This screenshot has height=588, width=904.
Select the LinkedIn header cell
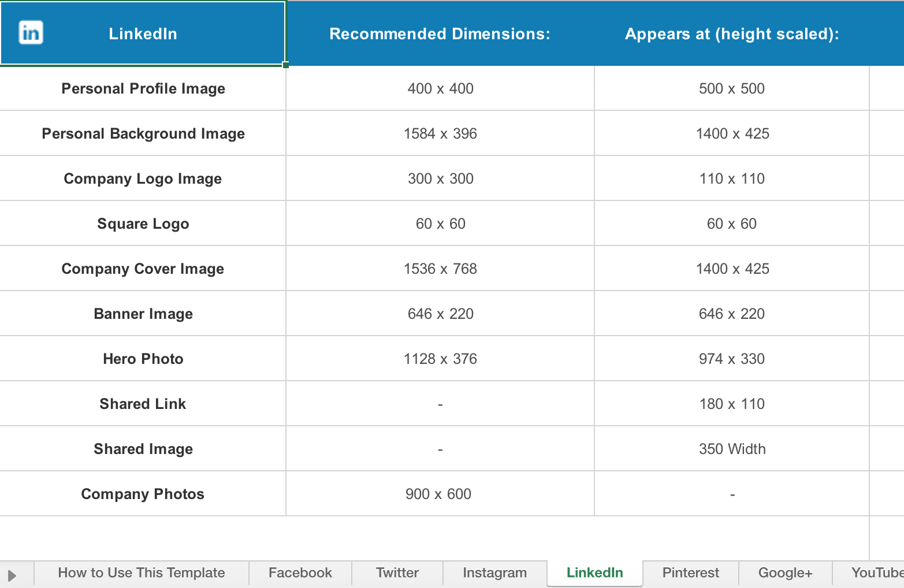pos(143,33)
